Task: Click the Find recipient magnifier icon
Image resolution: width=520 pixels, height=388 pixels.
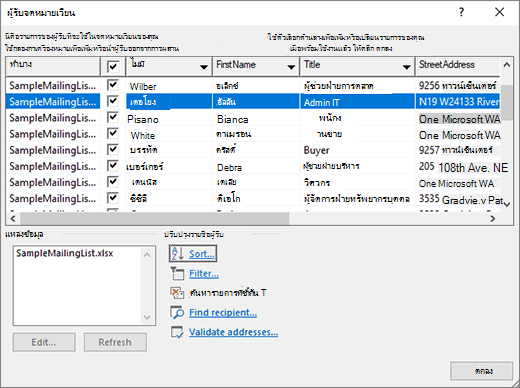Action: pyautogui.click(x=177, y=312)
